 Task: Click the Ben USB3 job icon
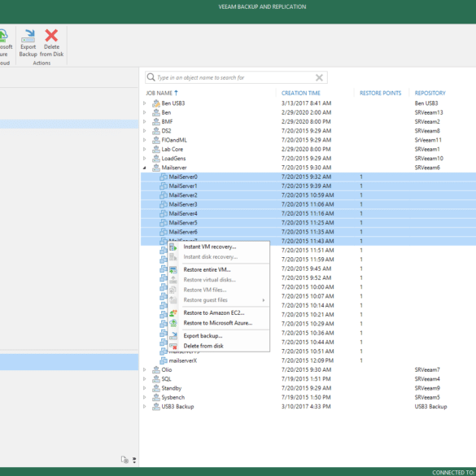[156, 103]
